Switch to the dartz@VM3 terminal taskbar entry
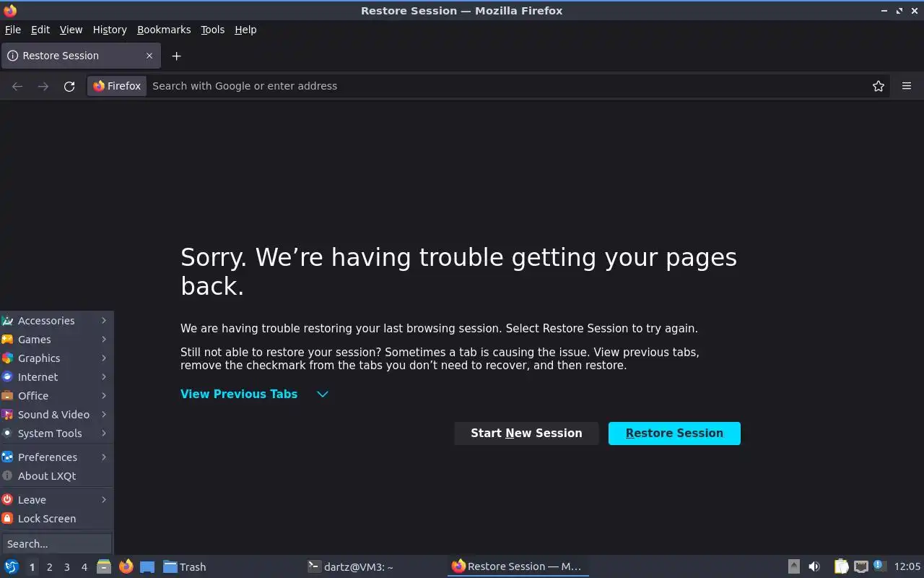Viewport: 924px width, 578px height. pyautogui.click(x=375, y=567)
